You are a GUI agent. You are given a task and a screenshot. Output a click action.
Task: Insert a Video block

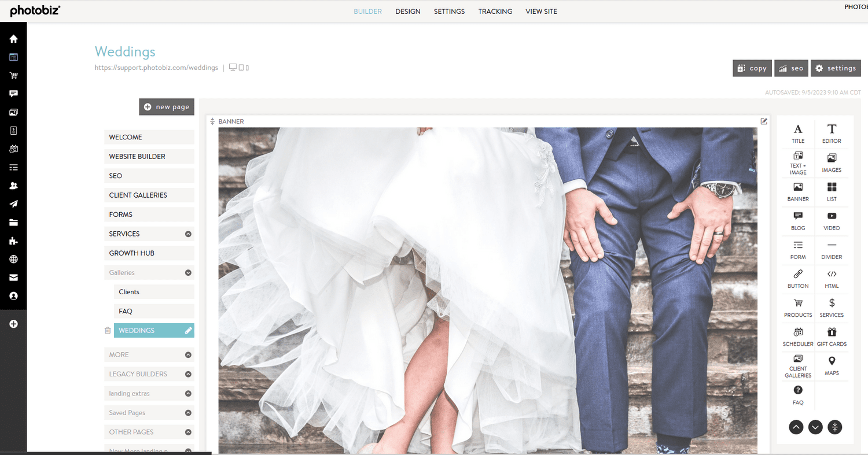pyautogui.click(x=832, y=221)
